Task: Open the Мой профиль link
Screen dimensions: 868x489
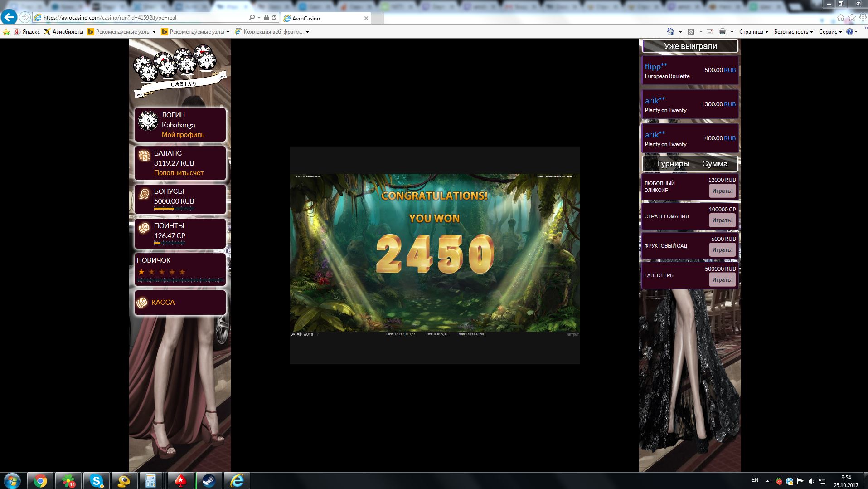Action: coord(183,135)
